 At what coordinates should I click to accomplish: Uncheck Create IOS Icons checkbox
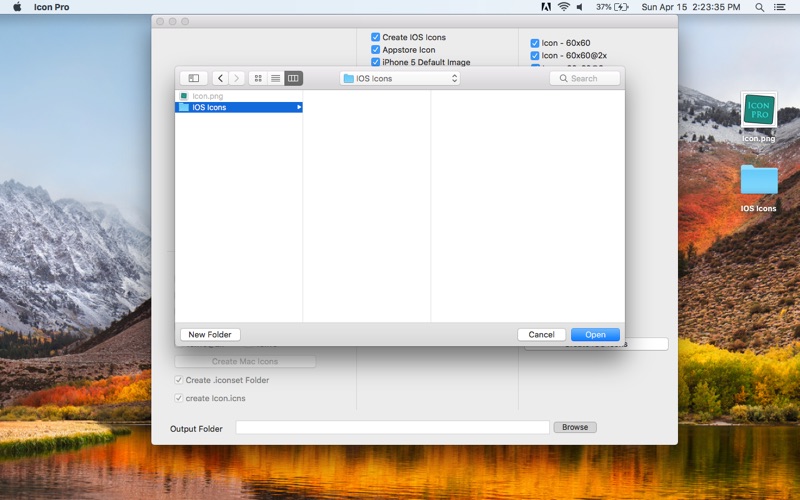tap(376, 37)
